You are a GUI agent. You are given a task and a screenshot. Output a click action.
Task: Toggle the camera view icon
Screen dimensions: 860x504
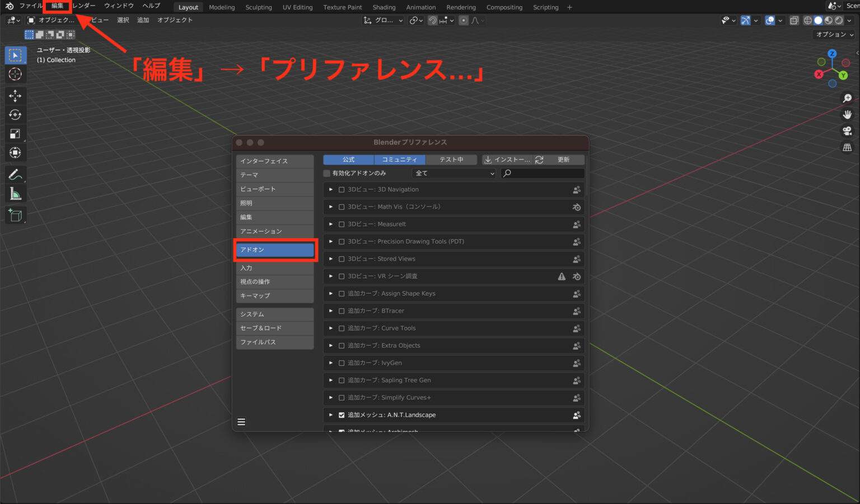[x=847, y=131]
